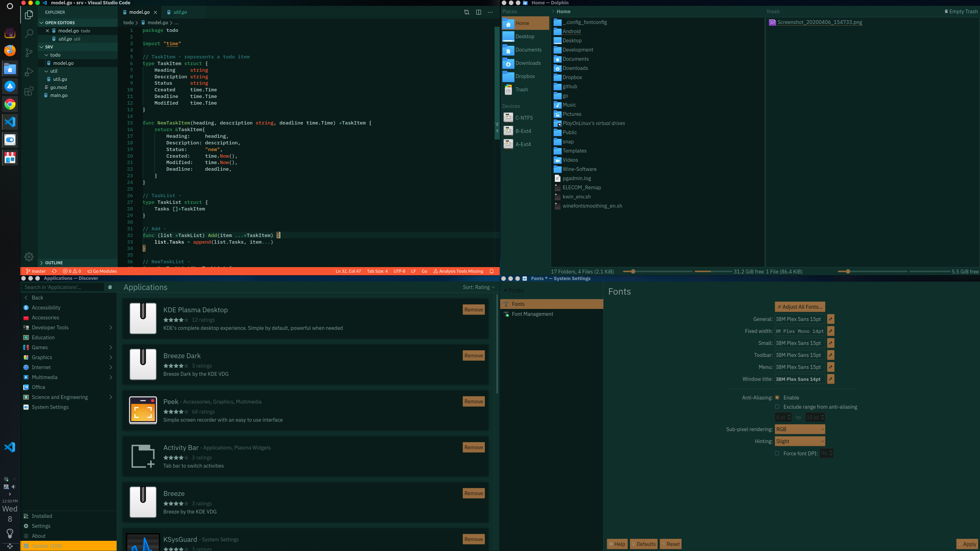Open the Explorer view in VS Code activity bar
This screenshot has width=980, height=551.
click(29, 15)
